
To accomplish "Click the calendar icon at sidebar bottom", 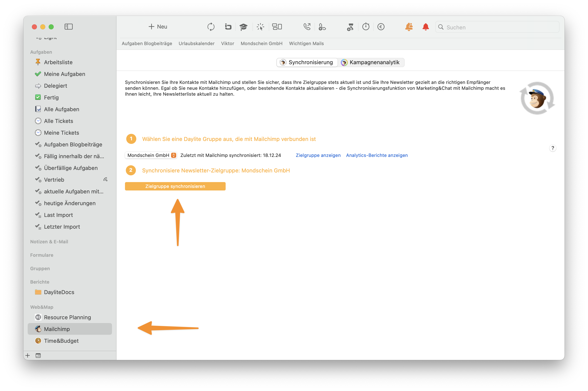I will pyautogui.click(x=38, y=356).
